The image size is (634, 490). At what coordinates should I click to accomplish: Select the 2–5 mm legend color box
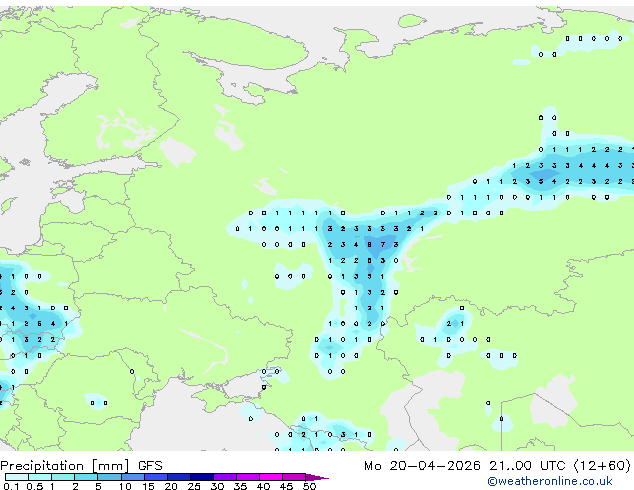[x=86, y=477]
